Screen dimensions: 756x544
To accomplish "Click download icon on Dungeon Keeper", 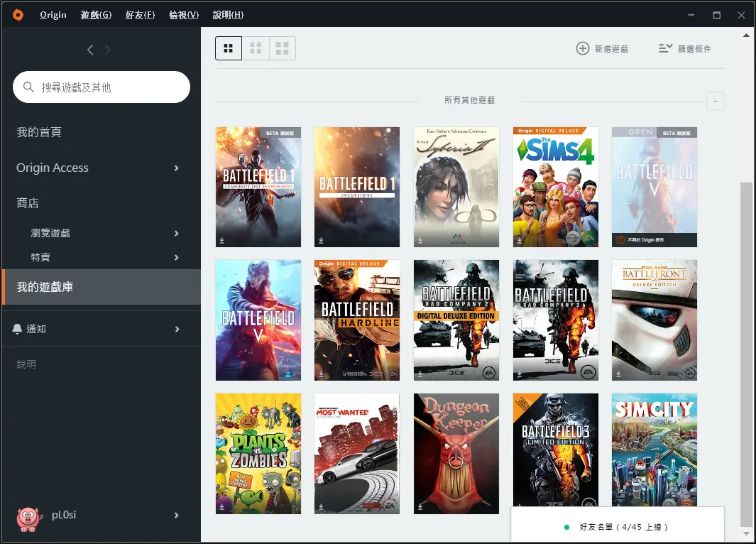I will (420, 506).
